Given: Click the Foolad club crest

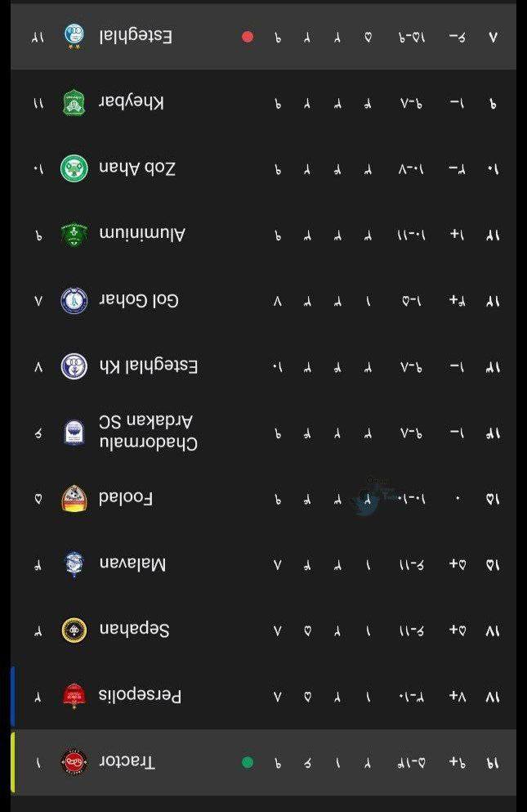Looking at the screenshot, I should [x=74, y=498].
